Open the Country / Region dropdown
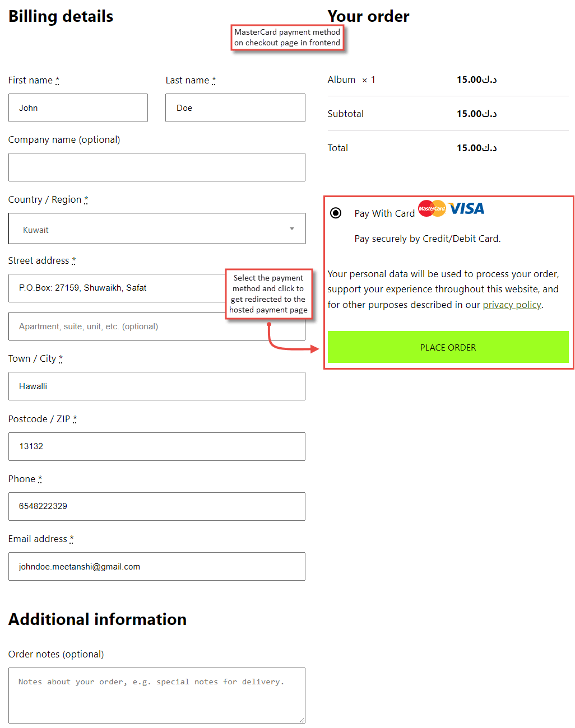This screenshot has height=728, width=575. click(157, 228)
